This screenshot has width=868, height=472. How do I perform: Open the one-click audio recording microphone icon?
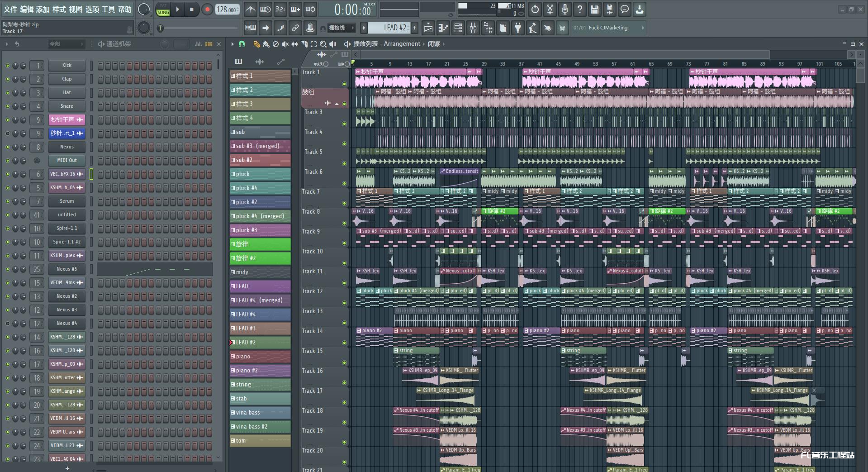565,9
